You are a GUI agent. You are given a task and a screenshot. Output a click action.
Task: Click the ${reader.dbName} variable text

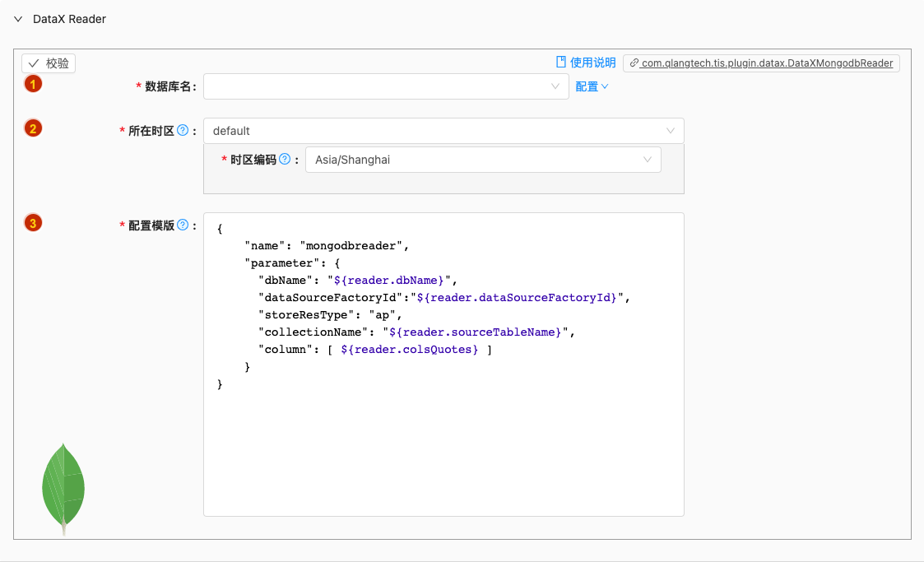pos(389,281)
